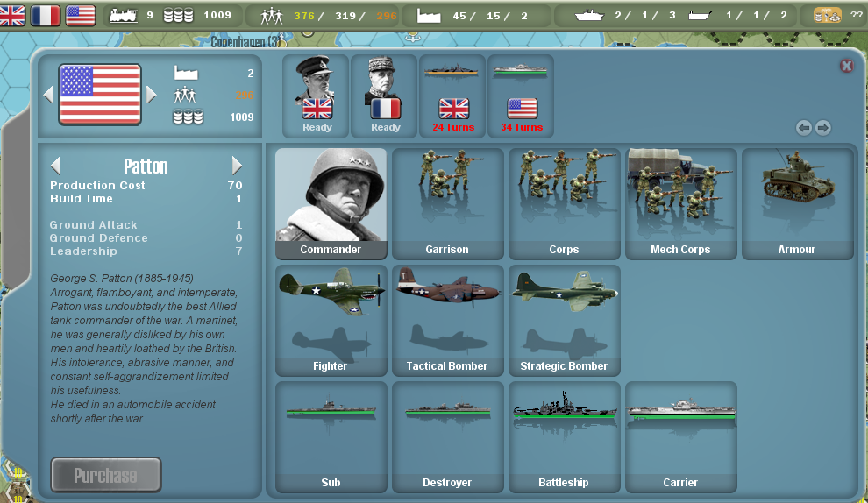Click the UK flag in top bar

pyautogui.click(x=12, y=16)
